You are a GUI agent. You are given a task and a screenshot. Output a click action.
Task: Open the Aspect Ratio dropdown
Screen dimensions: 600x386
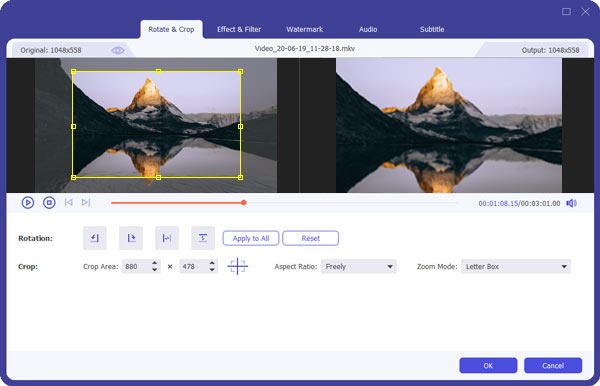[x=359, y=267]
